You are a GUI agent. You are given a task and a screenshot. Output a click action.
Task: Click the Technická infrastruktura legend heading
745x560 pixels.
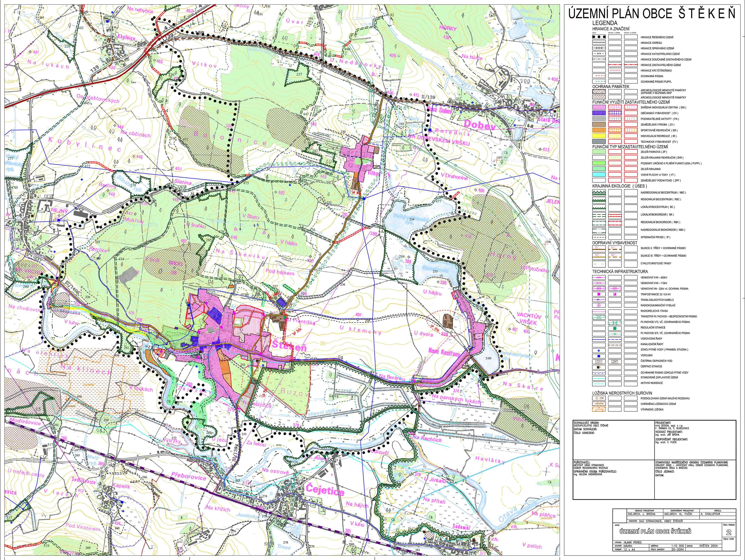point(615,271)
